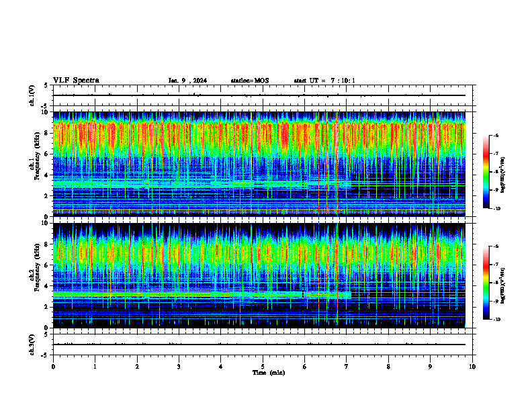Click the "-6" label on ch.1 color bar

point(496,135)
